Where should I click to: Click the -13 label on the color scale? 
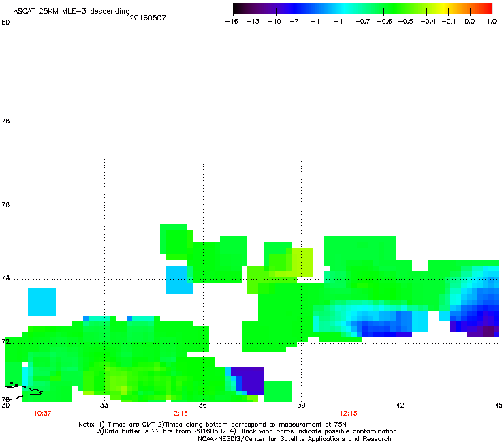point(253,22)
